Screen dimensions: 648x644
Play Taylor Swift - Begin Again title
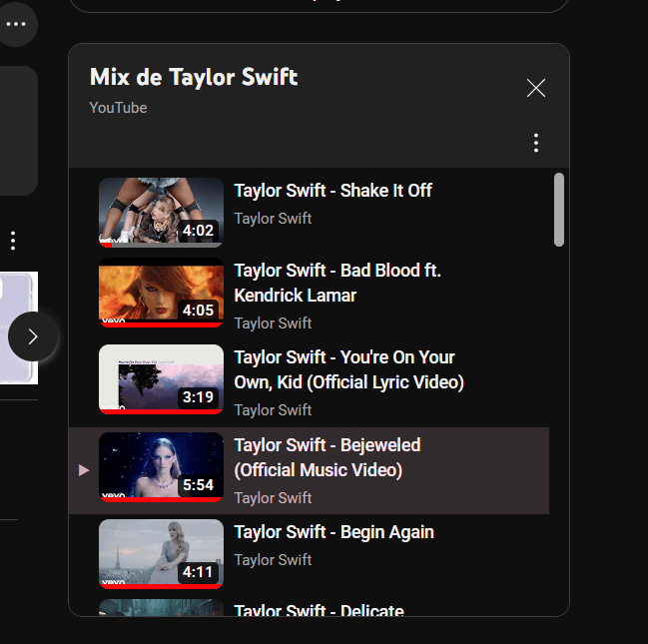click(333, 532)
